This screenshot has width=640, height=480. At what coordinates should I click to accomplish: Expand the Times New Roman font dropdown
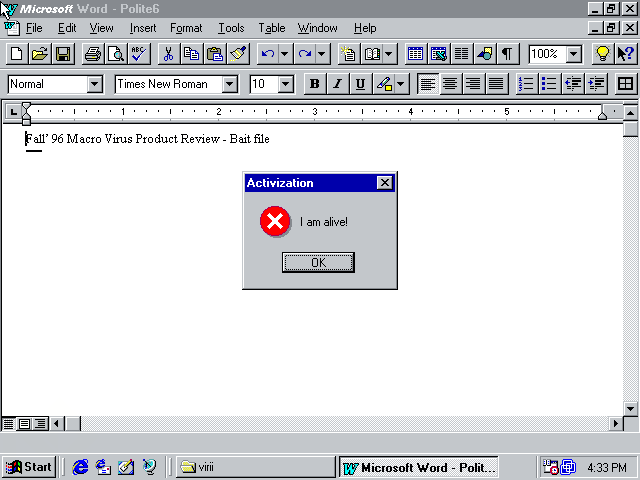click(x=230, y=84)
